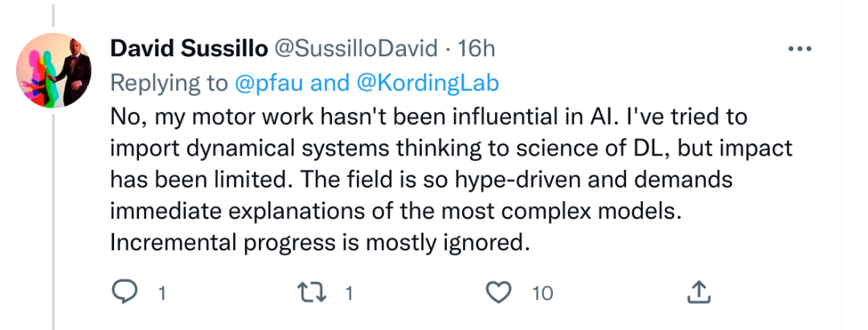Like the tweet with the heart icon
This screenshot has width=868, height=330.
point(500,293)
